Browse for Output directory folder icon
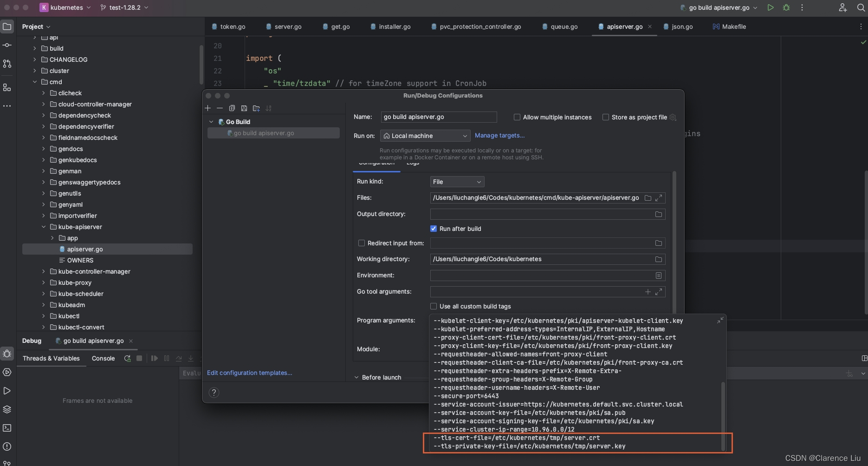The width and height of the screenshot is (868, 466). [x=658, y=214]
